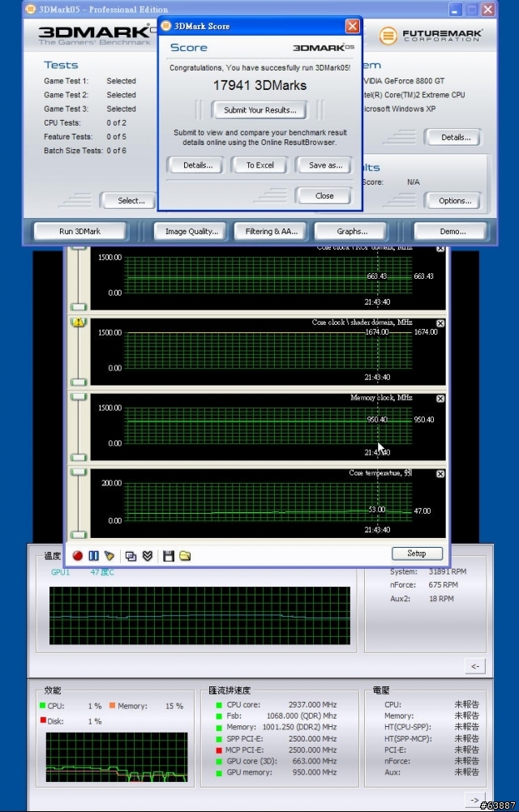The height and width of the screenshot is (812, 519).
Task: Open Filtering & AA... settings
Action: [x=272, y=232]
